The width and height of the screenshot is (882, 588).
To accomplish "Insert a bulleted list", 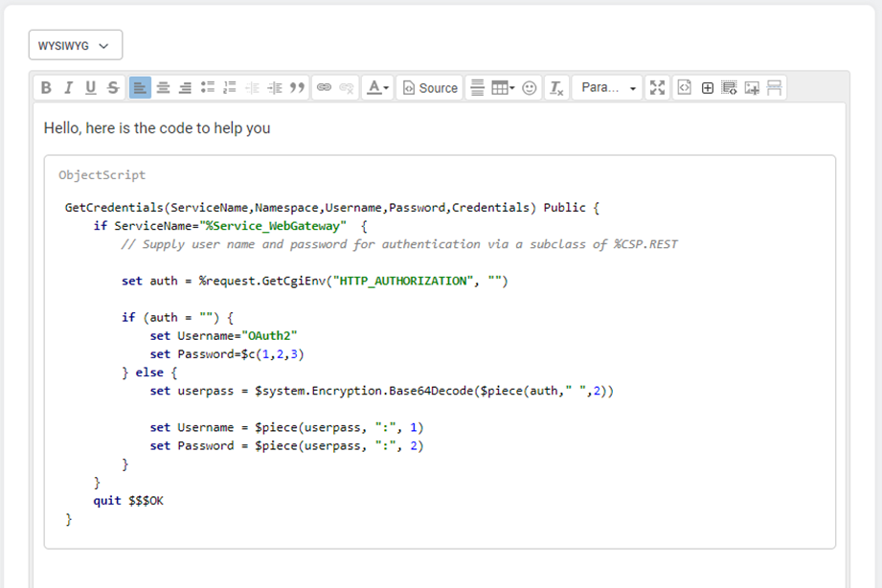I will click(x=208, y=88).
